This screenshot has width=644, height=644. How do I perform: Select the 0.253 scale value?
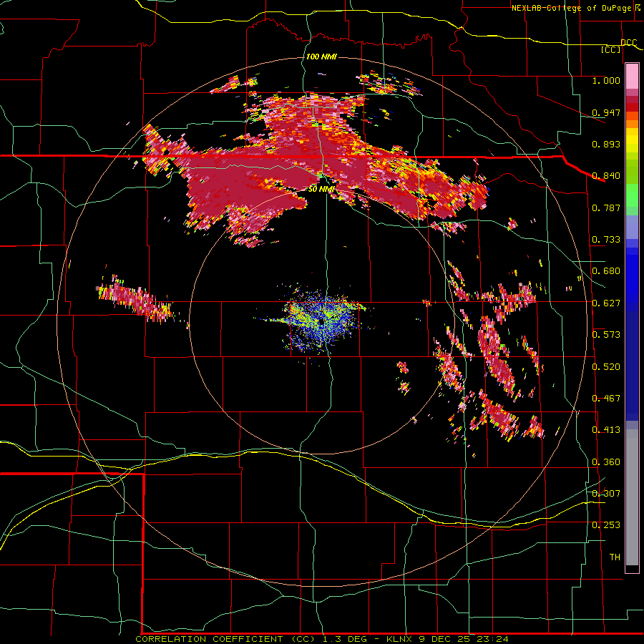[x=606, y=525]
